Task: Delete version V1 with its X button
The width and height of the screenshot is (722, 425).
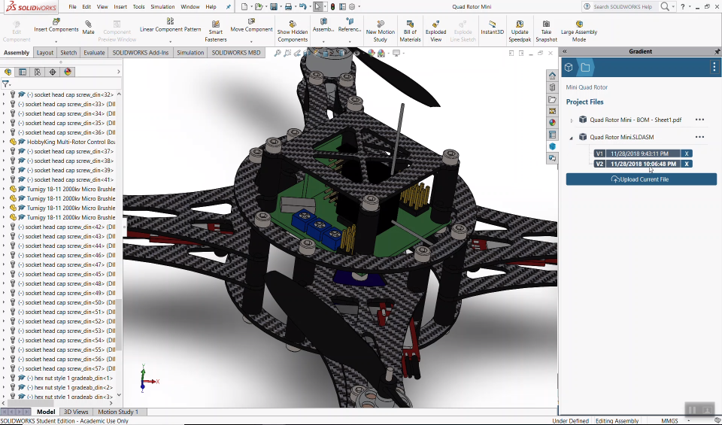Action: tap(686, 154)
